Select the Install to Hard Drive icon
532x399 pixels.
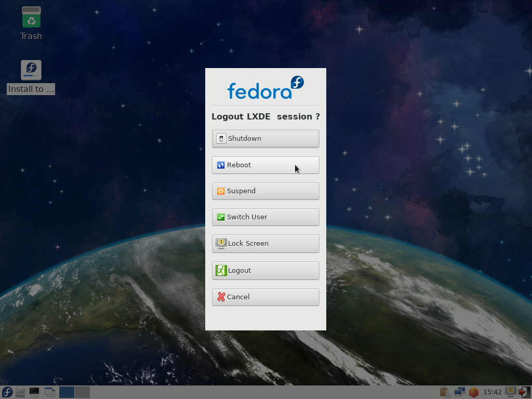pyautogui.click(x=31, y=77)
